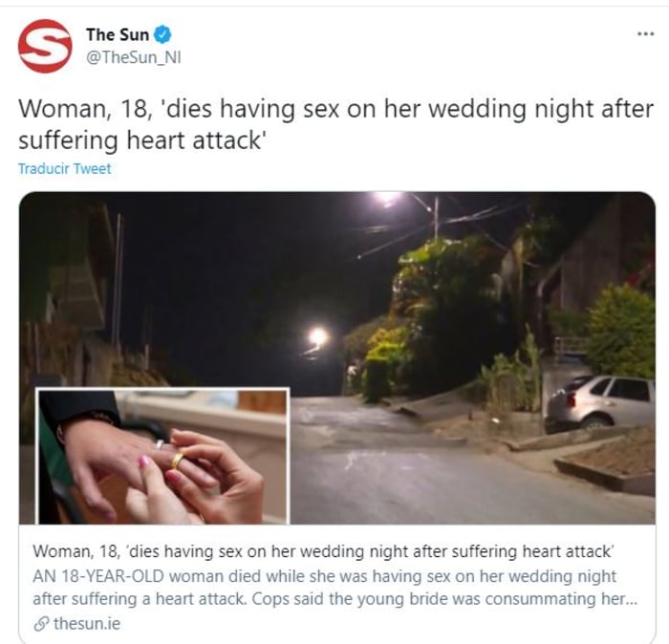Open the night street preview image
The width and height of the screenshot is (669, 644).
(337, 357)
